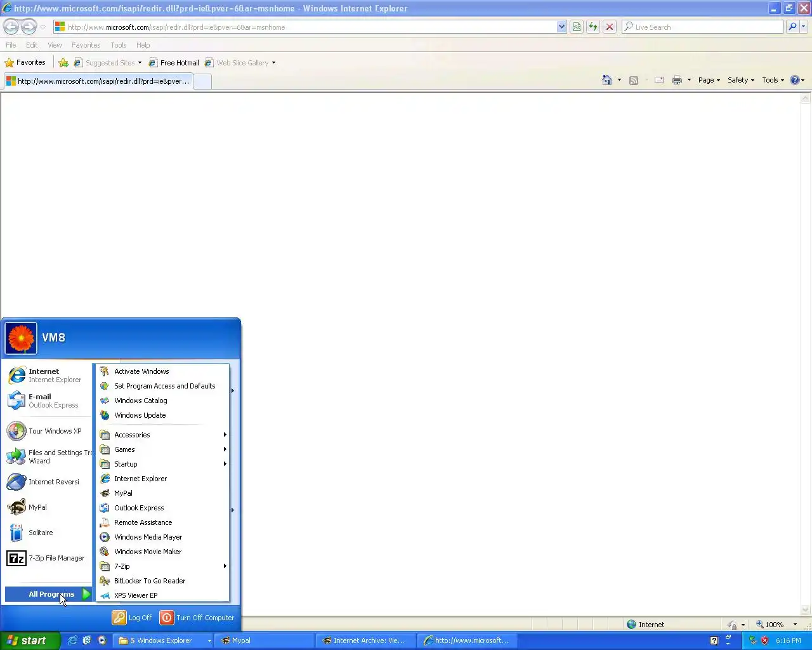Click Internet Archive taskbar button
812x650 pixels.
click(365, 640)
